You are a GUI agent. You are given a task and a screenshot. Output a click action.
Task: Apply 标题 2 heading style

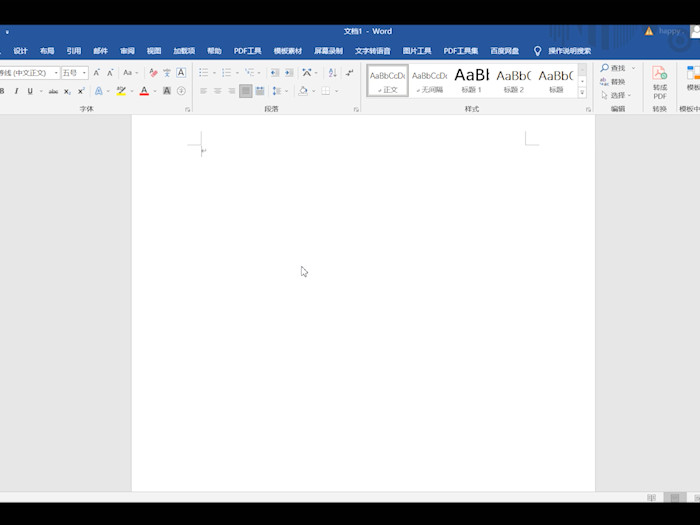point(513,81)
